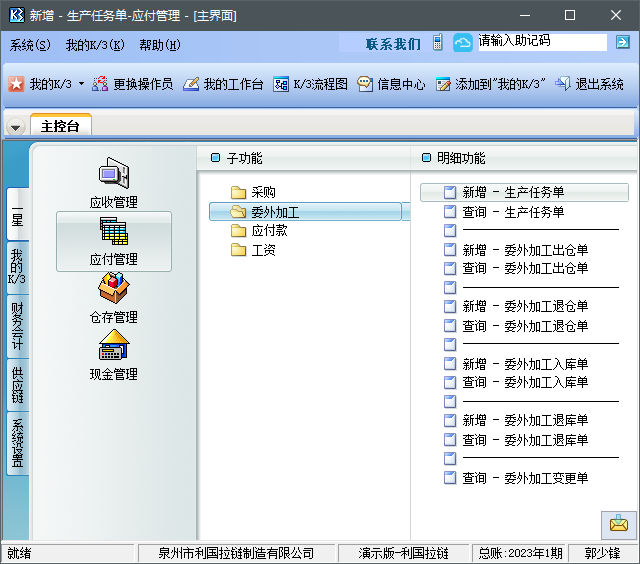Open the 采购 folder in 子功能
Viewport: 640px width, 564px height.
263,193
